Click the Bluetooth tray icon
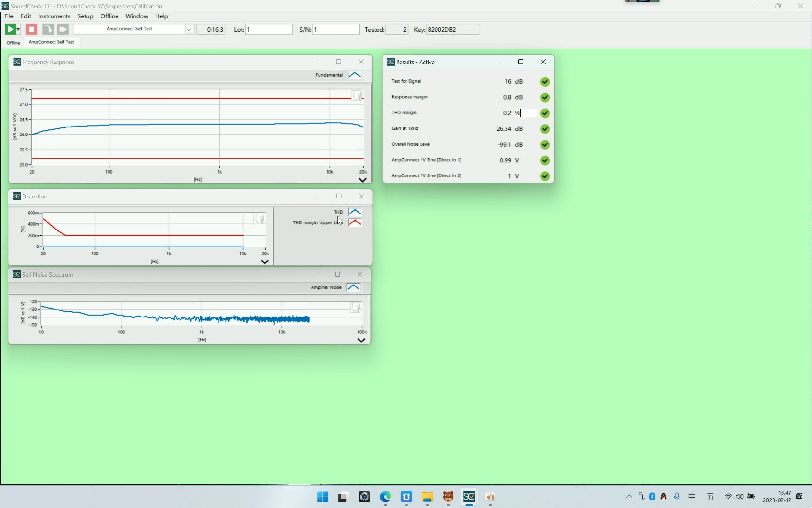This screenshot has height=508, width=812. click(x=652, y=497)
